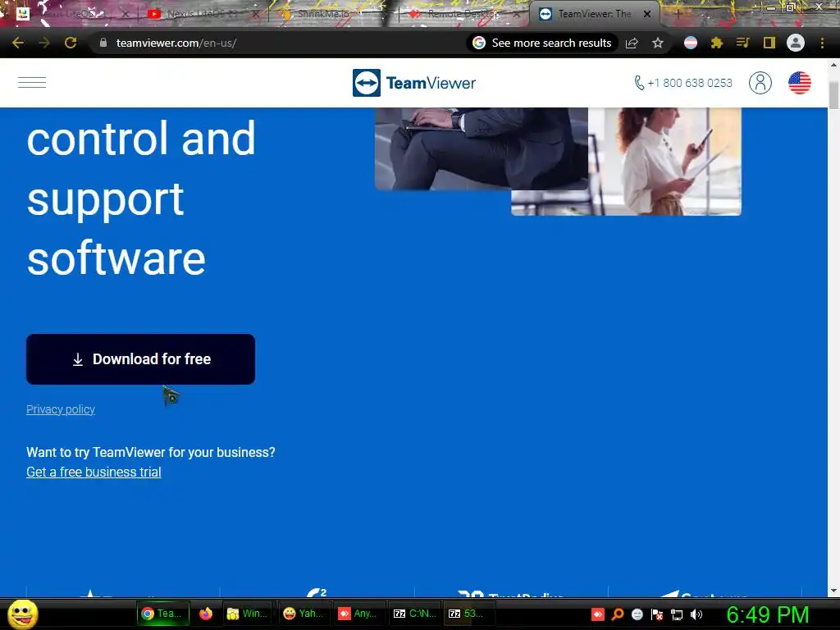
Task: Open Chrome three-dot menu
Action: tap(822, 43)
